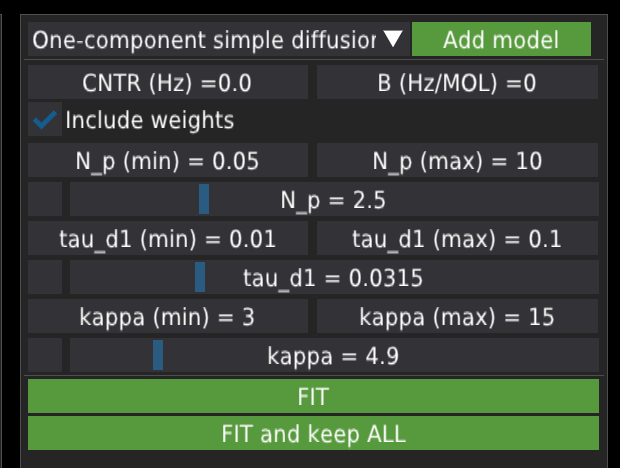Image resolution: width=620 pixels, height=468 pixels.
Task: Click the tau_d1 (max) = 0.1 field
Action: (x=457, y=239)
